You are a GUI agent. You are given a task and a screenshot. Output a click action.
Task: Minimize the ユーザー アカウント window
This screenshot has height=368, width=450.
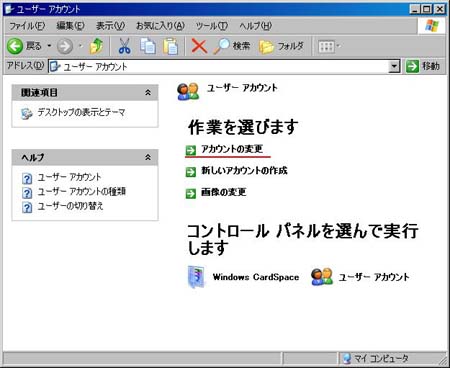tap(415, 9)
